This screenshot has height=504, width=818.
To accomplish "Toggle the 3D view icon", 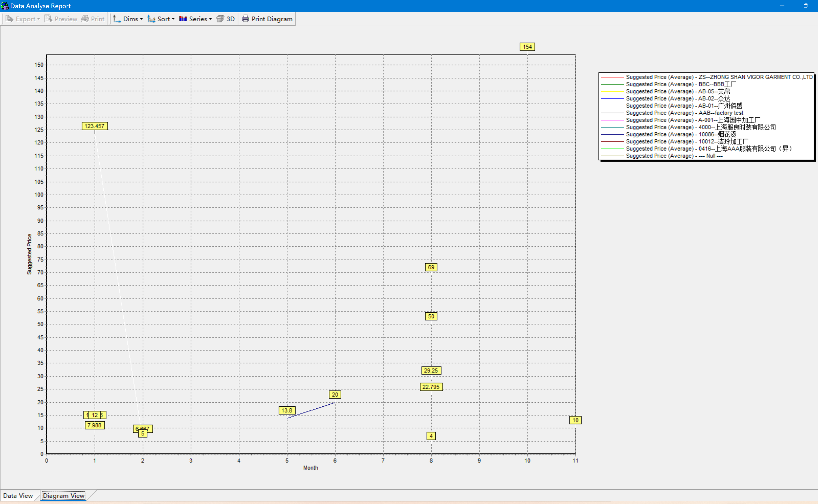I will click(220, 19).
